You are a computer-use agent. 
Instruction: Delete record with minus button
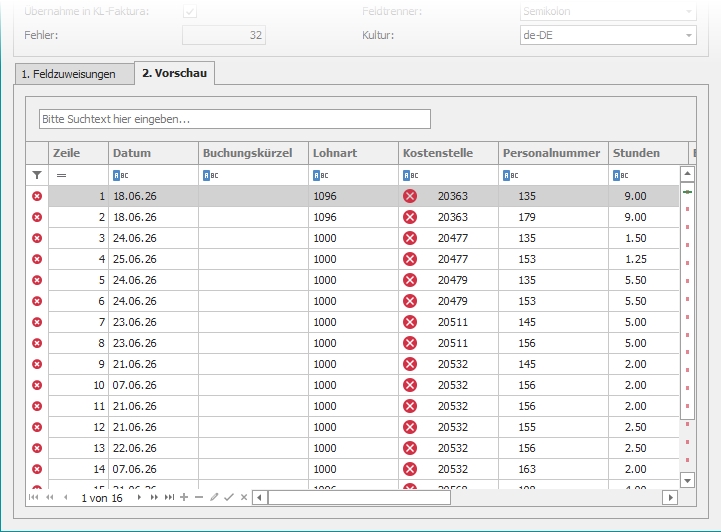click(x=199, y=497)
